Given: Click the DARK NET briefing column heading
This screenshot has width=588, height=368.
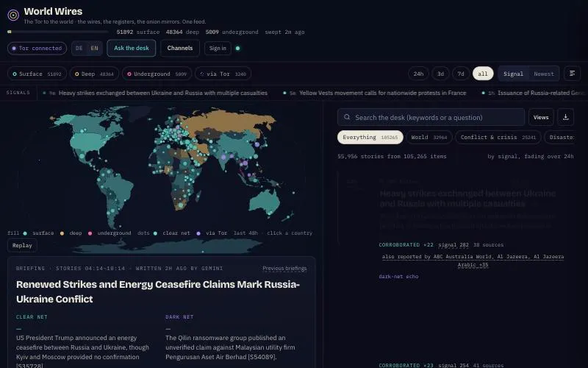Looking at the screenshot, I should [x=179, y=317].
